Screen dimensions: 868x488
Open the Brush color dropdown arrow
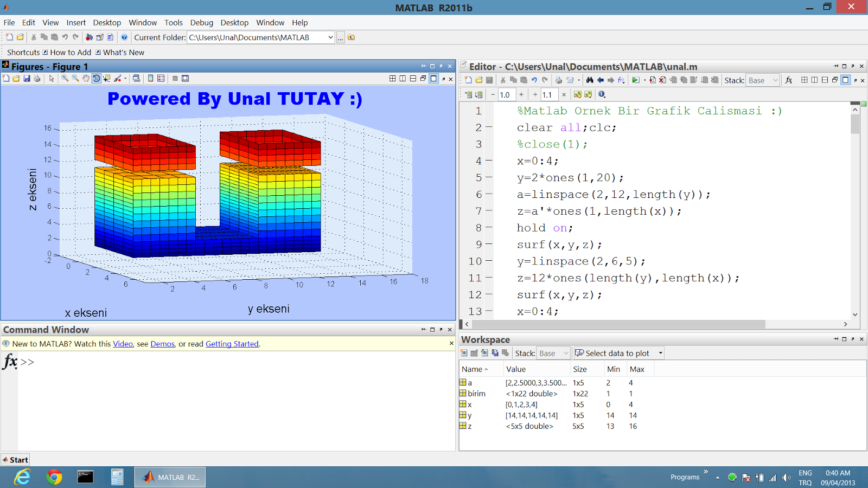coord(125,79)
